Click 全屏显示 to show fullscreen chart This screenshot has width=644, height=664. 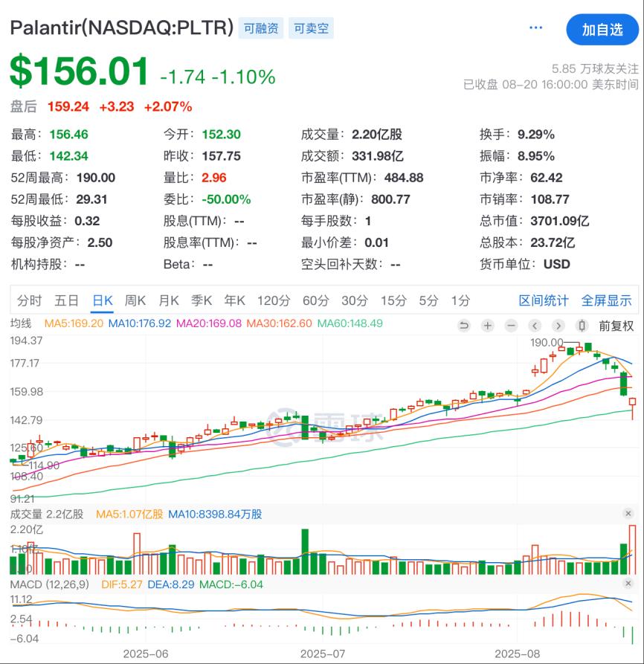[x=606, y=300]
